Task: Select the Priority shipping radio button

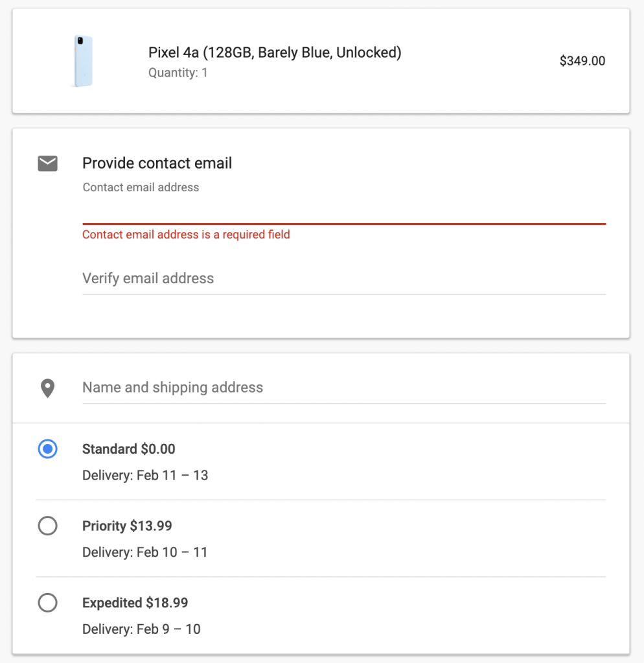Action: pos(47,526)
